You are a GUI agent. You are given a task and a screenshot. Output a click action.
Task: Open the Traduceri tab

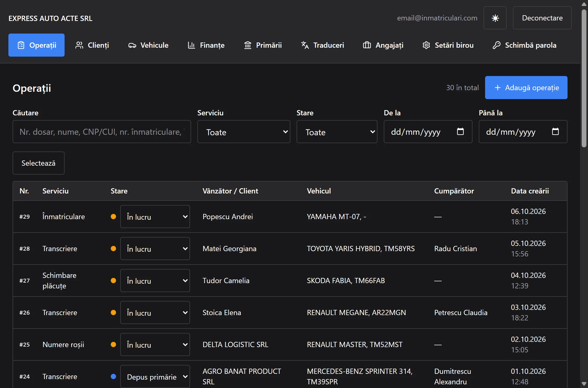322,45
